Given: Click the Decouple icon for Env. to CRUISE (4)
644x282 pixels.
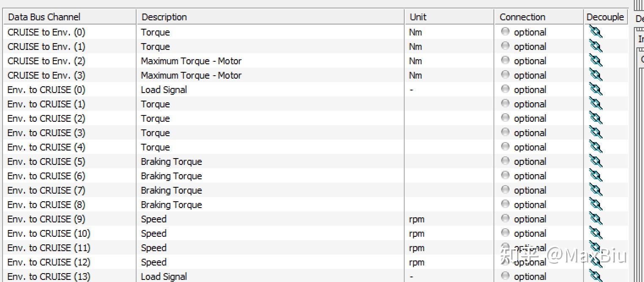Looking at the screenshot, I should click(595, 147).
